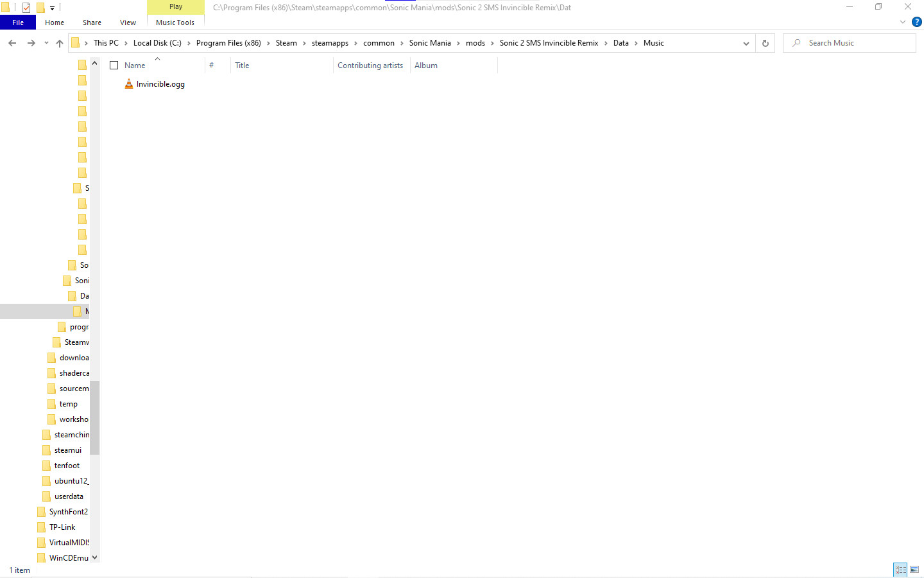924x578 pixels.
Task: Click the Properties icon in the quick access toolbar
Action: coord(26,8)
